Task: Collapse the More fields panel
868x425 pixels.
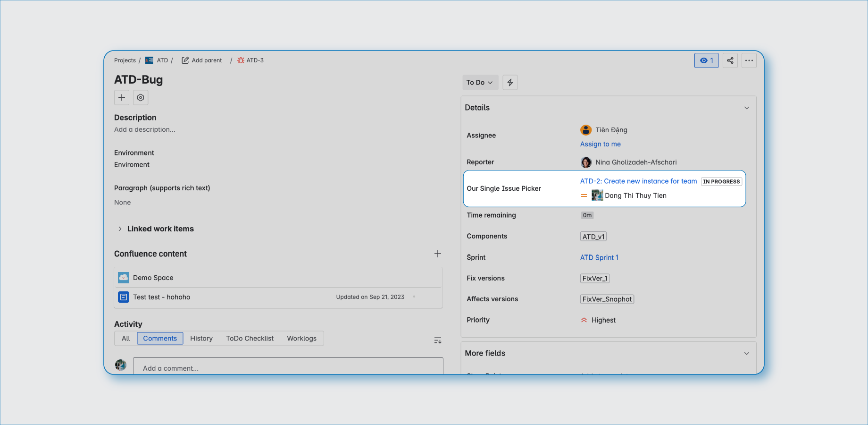Action: point(746,354)
